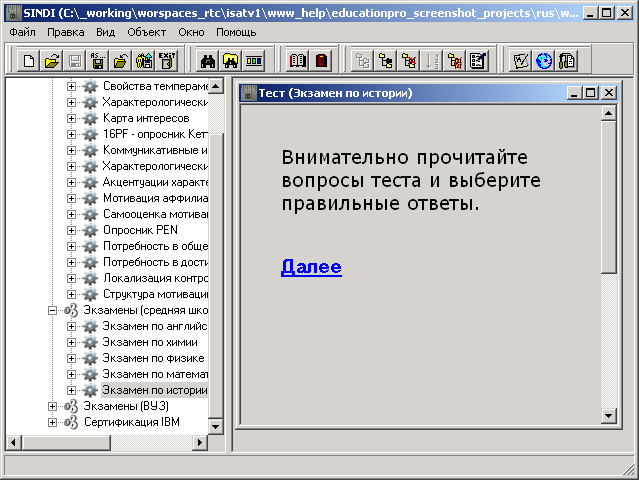
Task: Click the New document toolbar icon
Action: coord(29,61)
